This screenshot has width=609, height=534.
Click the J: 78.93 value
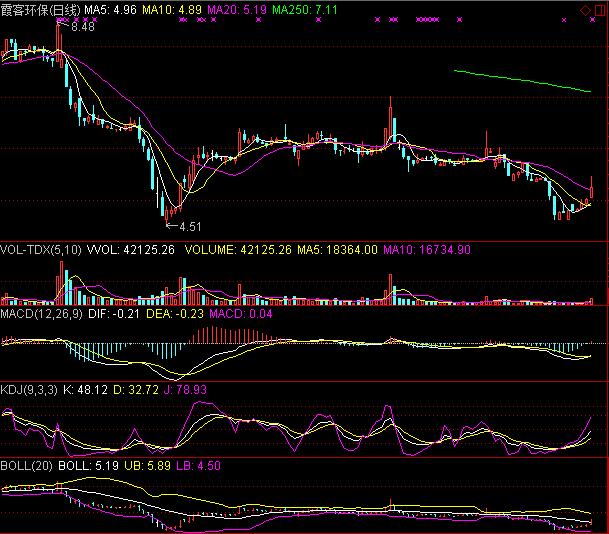coord(185,390)
